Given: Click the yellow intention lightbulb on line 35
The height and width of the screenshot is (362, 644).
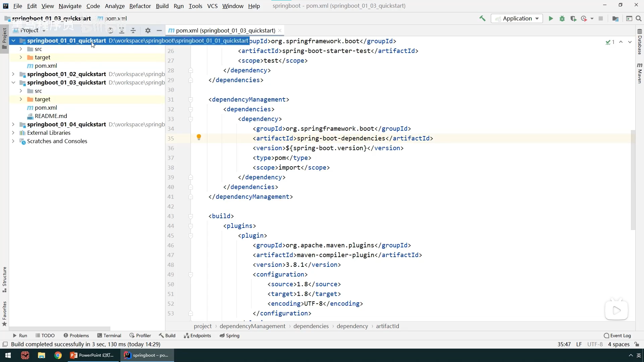Looking at the screenshot, I should pyautogui.click(x=199, y=137).
